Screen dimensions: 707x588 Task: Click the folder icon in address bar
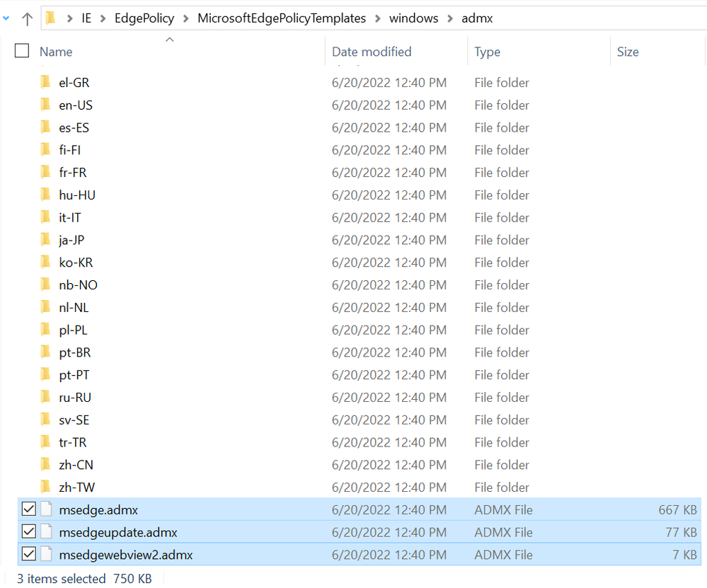coord(50,18)
